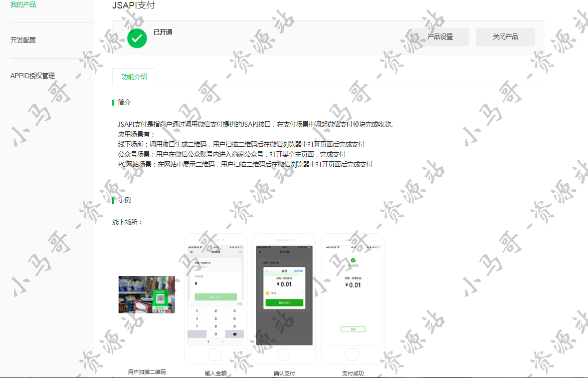This screenshot has width=588, height=378.
Task: Open the dark 确认支付 phone screenshot
Action: [284, 298]
